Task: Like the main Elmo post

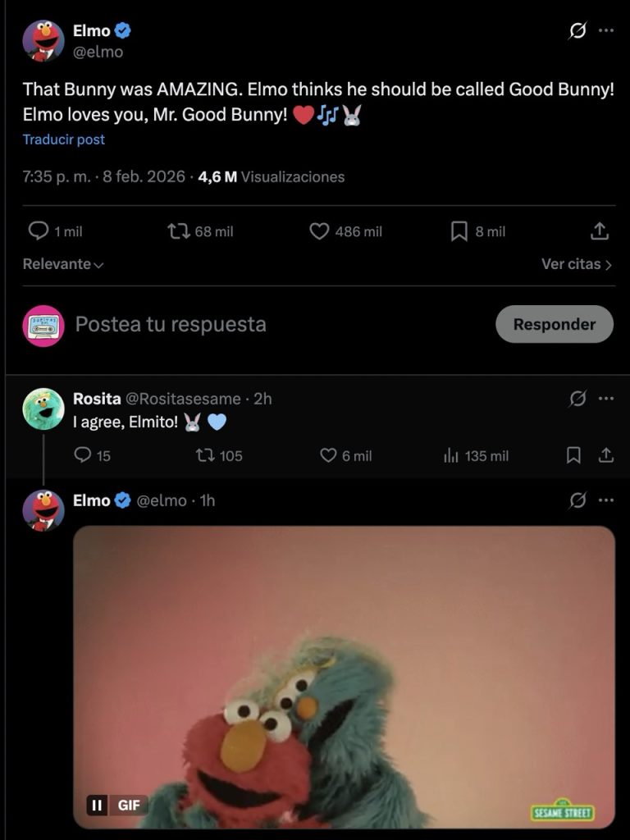Action: [319, 231]
